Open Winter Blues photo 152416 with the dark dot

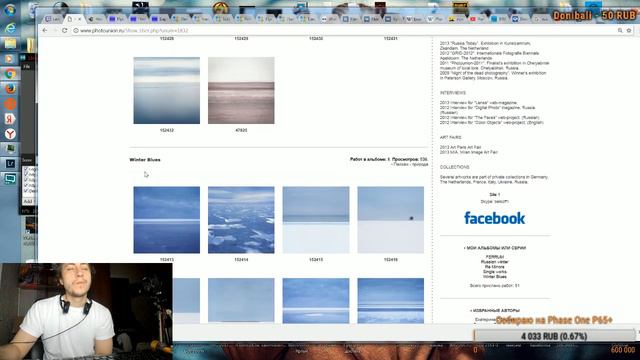(x=391, y=220)
